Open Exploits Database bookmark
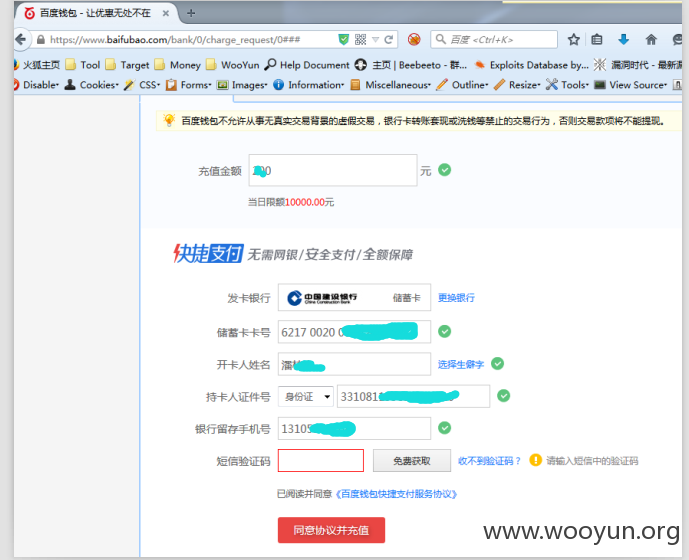This screenshot has height=560, width=689. (532, 65)
